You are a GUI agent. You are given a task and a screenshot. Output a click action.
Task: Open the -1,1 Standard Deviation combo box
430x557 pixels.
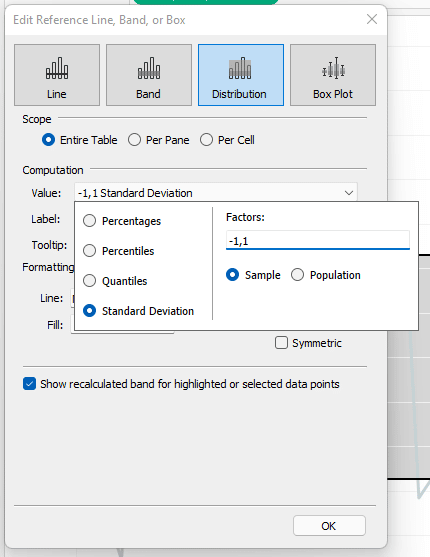point(216,193)
